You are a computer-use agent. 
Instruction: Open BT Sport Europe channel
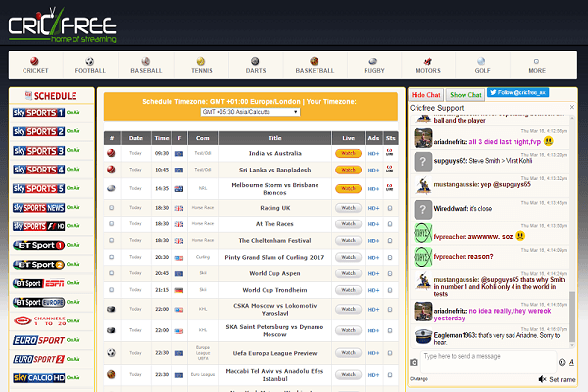click(38, 302)
